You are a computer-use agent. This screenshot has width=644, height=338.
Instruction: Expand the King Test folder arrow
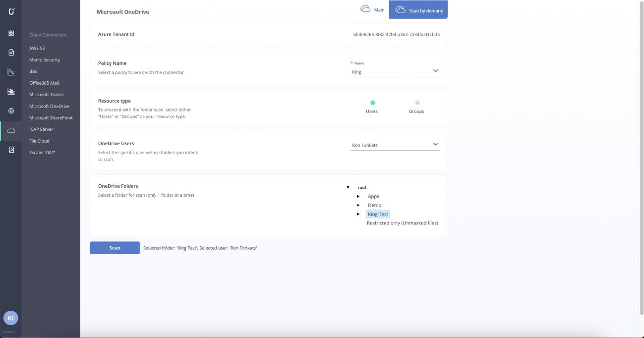[x=358, y=214]
